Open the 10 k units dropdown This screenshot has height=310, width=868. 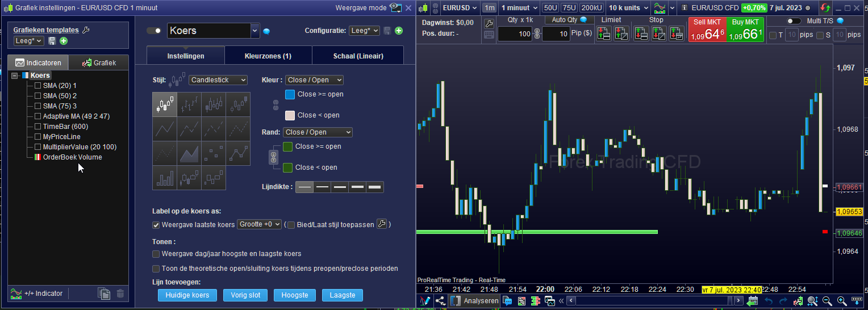[628, 8]
